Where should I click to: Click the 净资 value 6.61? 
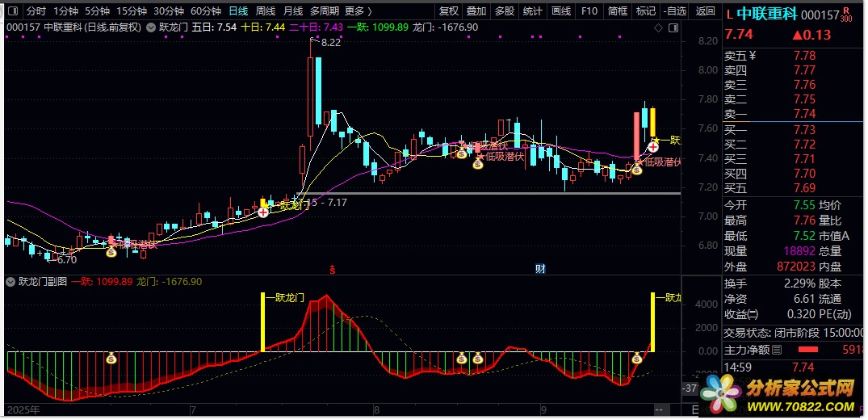click(804, 299)
